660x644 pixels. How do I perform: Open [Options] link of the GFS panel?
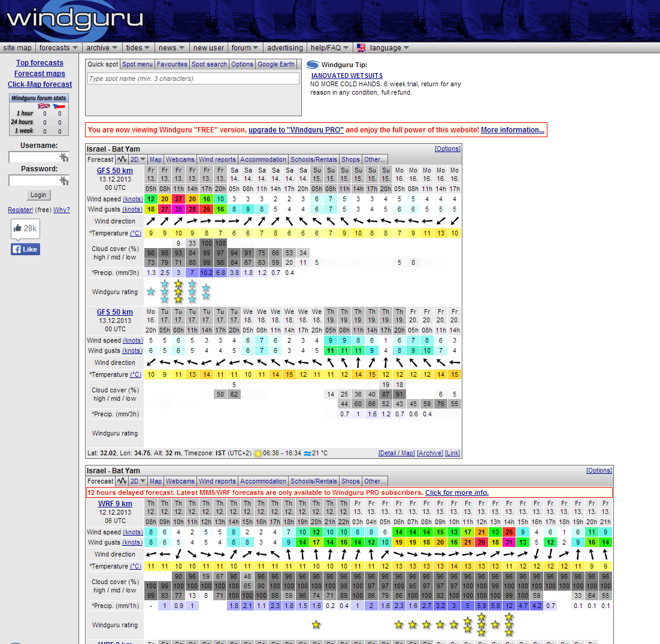coord(447,149)
